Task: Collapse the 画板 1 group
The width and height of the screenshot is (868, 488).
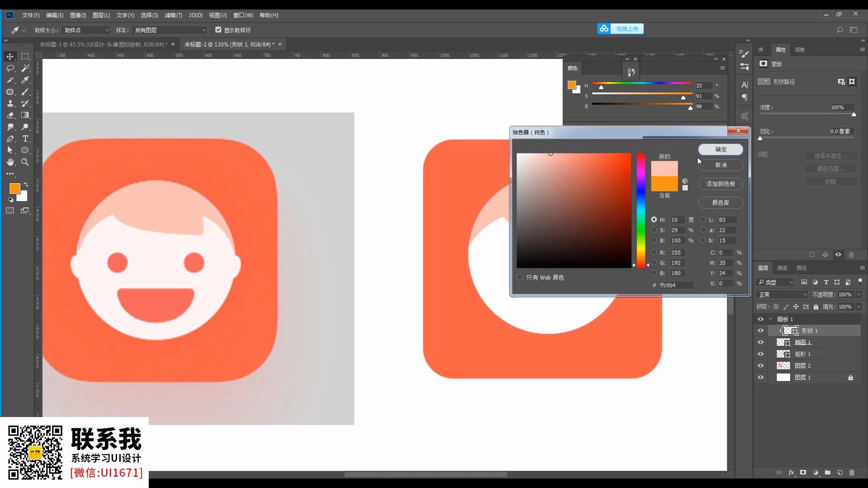Action: pyautogui.click(x=771, y=319)
